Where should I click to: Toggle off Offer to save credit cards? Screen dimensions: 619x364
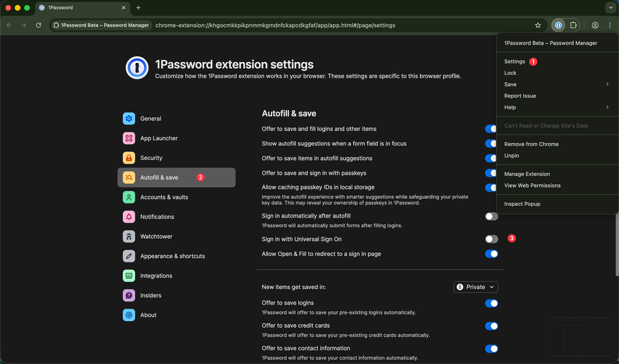(491, 326)
